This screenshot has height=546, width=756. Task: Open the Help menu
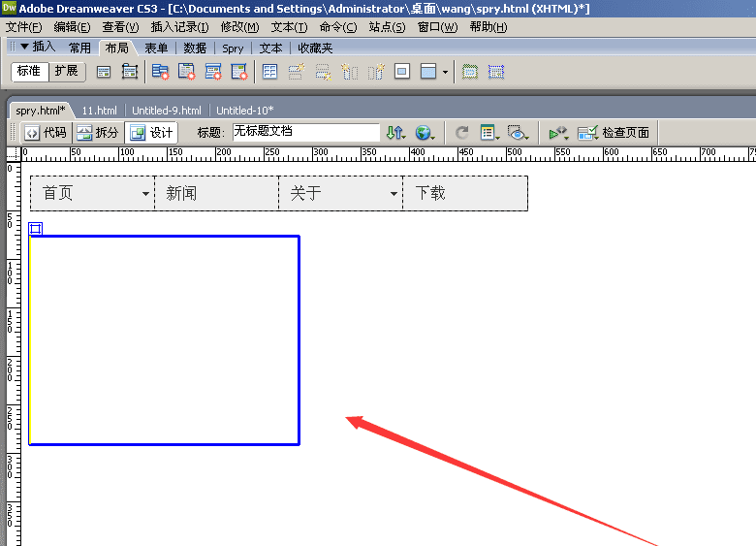tap(488, 27)
